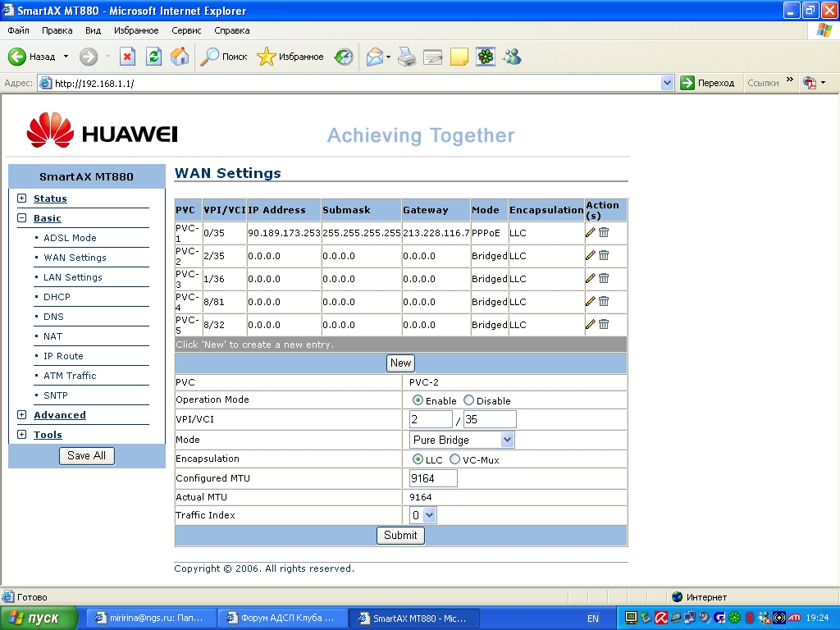Viewport: 840px width, 630px height.
Task: Open browsing history clock icon
Action: coord(344,57)
